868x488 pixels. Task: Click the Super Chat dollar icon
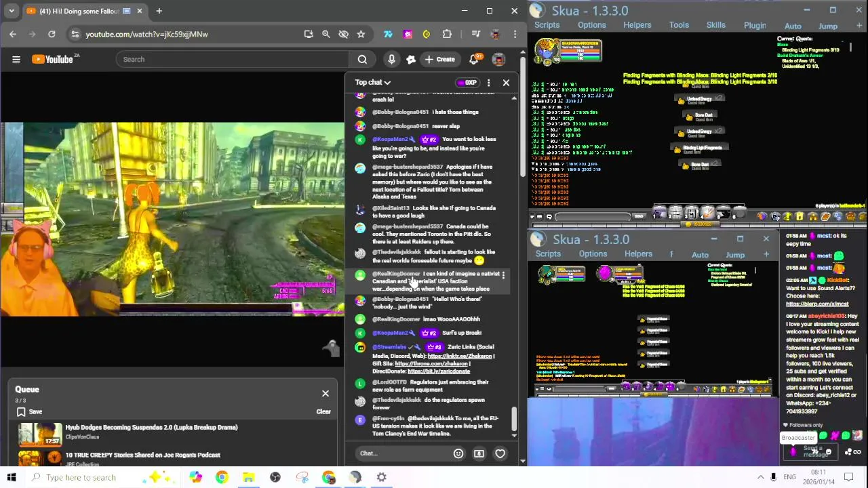pyautogui.click(x=479, y=453)
